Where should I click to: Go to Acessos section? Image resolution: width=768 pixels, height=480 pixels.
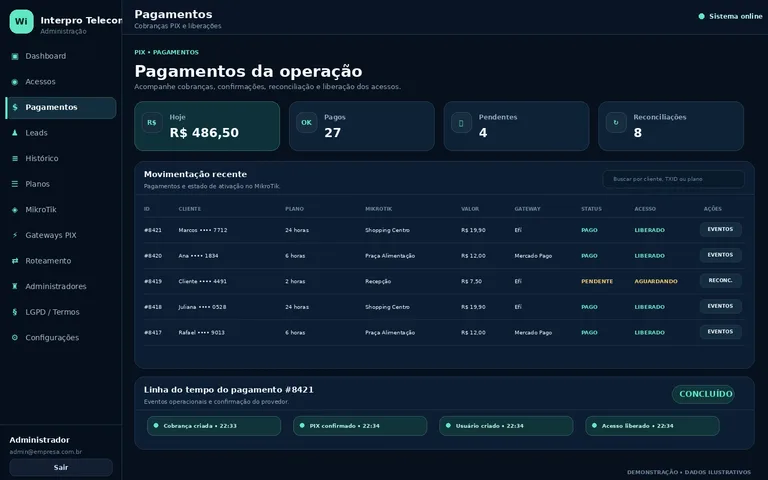pos(61,82)
